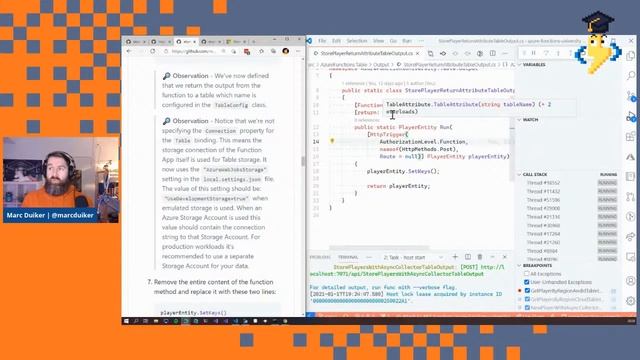Close the terminal panel
640x360 pixels.
tap(505, 257)
